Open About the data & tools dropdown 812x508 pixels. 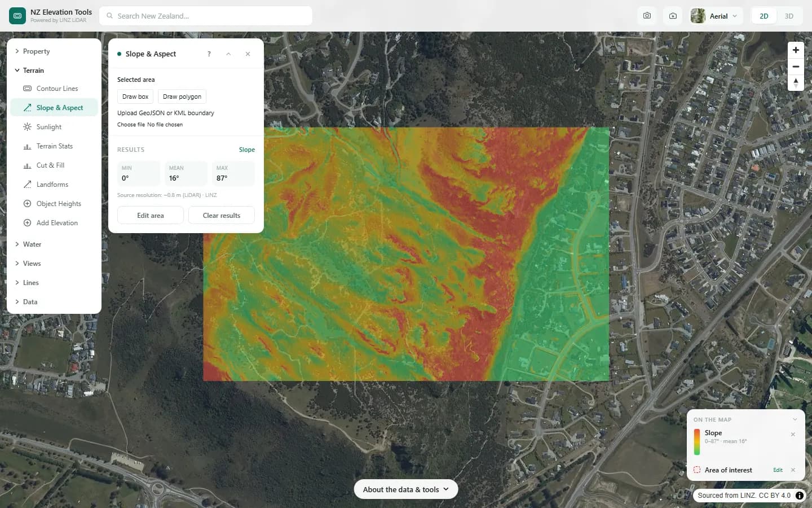coord(406,489)
